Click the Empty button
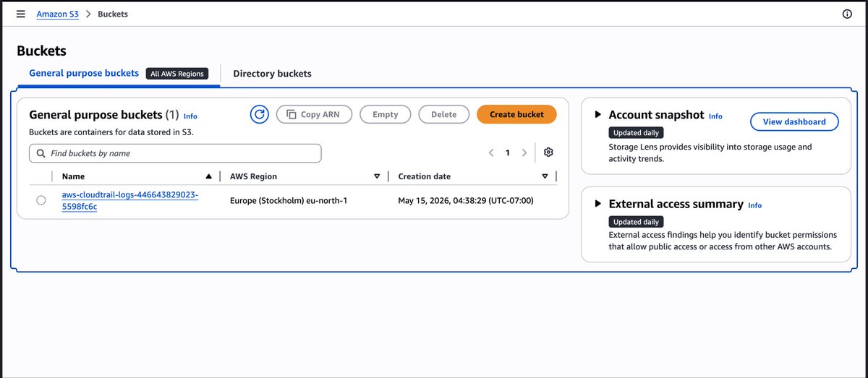Viewport: 868px width, 378px height. pos(386,114)
